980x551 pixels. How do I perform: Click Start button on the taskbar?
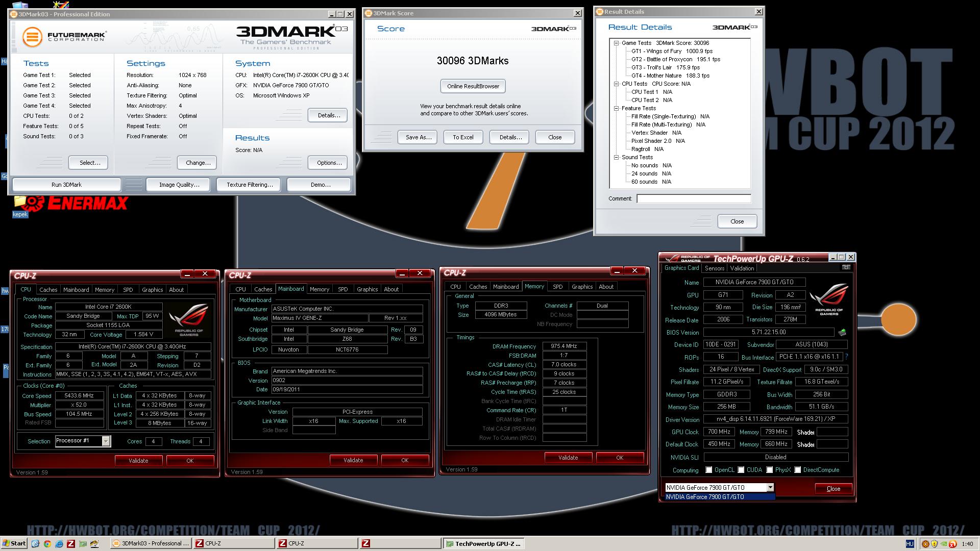tap(14, 544)
